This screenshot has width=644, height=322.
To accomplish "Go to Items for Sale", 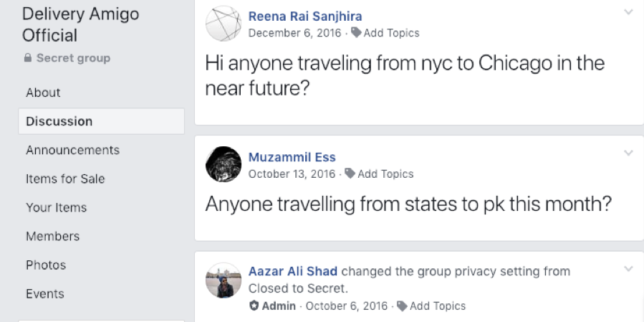I will click(x=65, y=179).
